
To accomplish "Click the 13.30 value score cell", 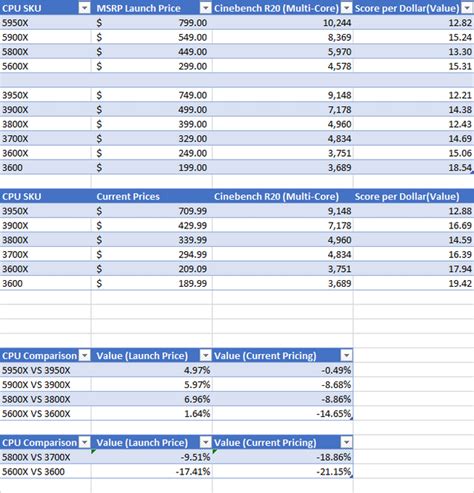I will [414, 52].
